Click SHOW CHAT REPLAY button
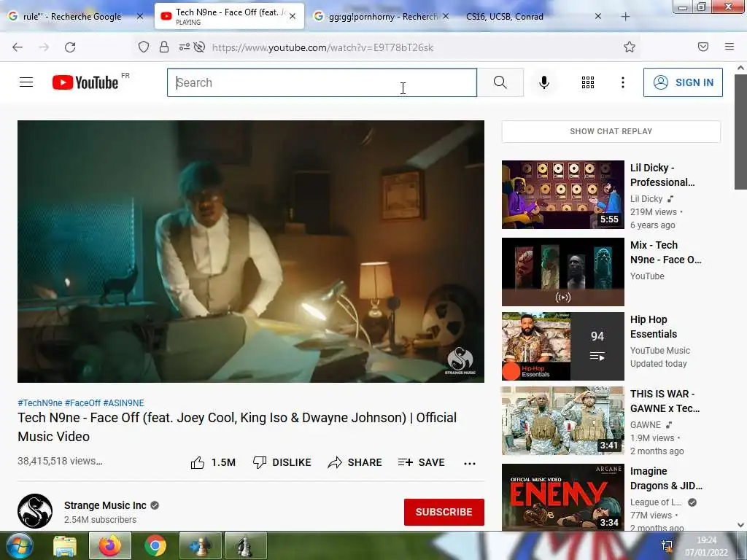747x560 pixels. pyautogui.click(x=611, y=131)
